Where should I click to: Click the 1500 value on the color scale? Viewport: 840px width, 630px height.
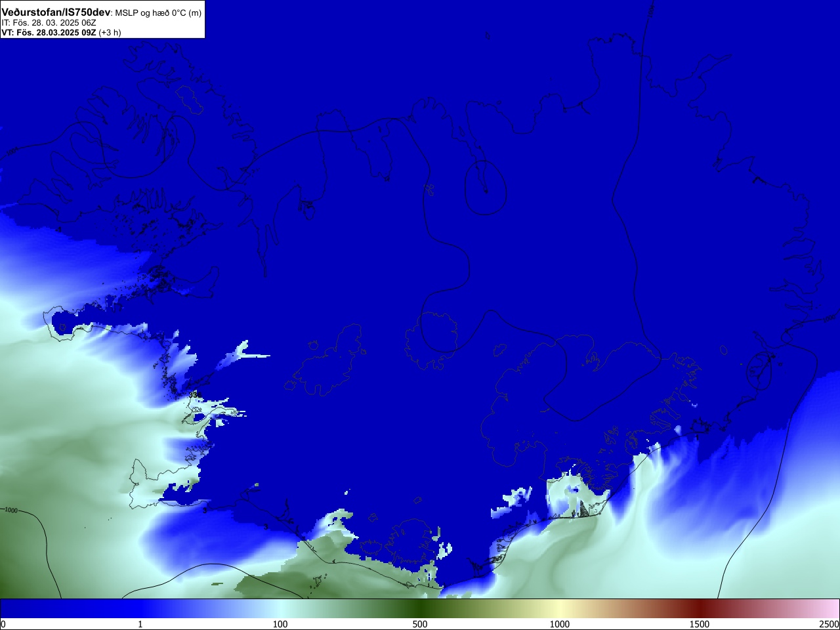point(700,624)
